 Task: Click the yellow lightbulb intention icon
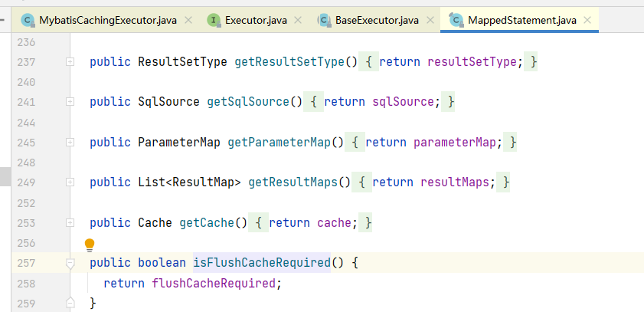(90, 245)
